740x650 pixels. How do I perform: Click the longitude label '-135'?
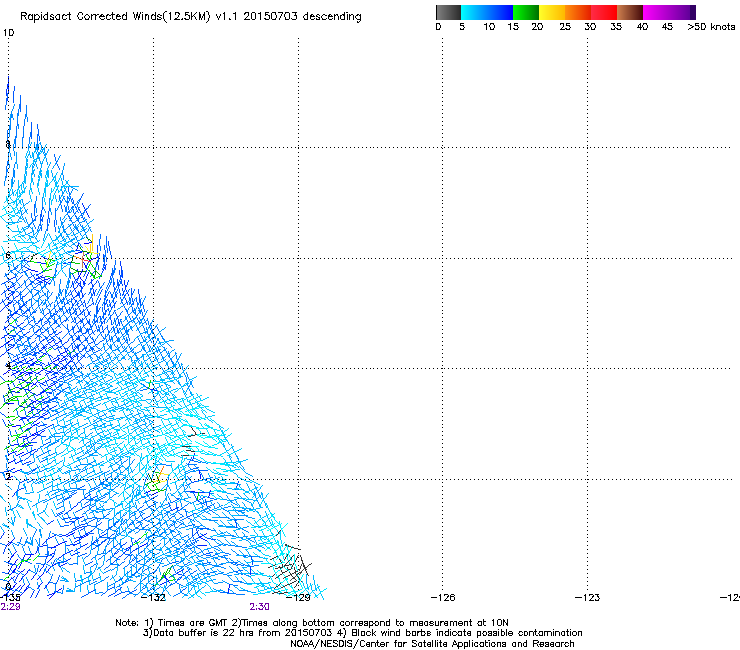tap(10, 598)
